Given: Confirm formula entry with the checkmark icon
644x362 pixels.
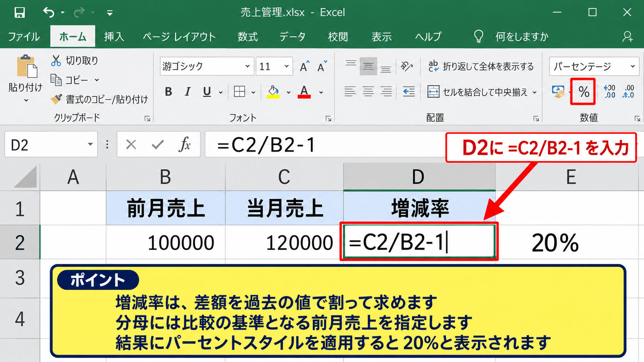Looking at the screenshot, I should pyautogui.click(x=158, y=145).
